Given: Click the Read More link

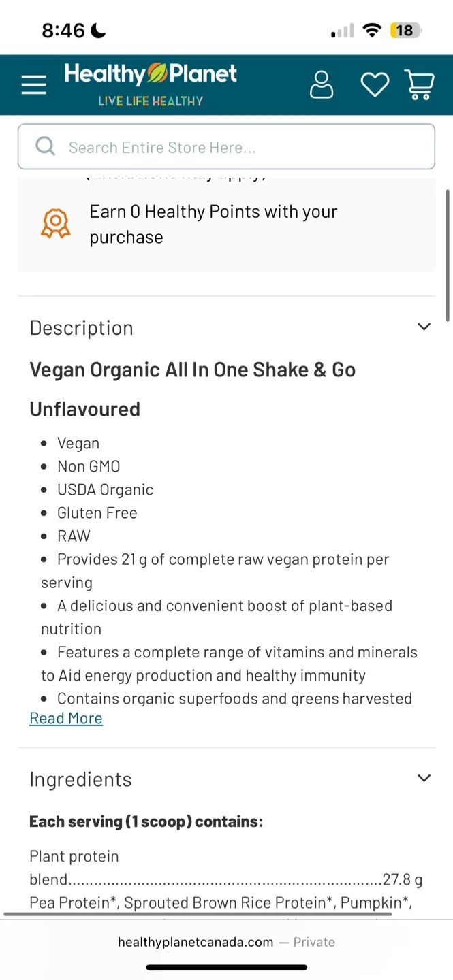Looking at the screenshot, I should [x=65, y=718].
